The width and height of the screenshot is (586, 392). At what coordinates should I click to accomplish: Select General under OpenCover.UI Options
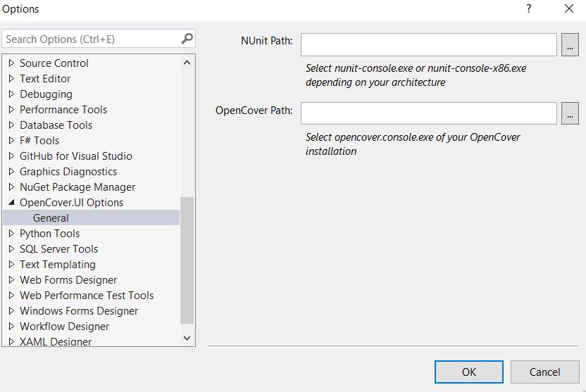point(51,218)
